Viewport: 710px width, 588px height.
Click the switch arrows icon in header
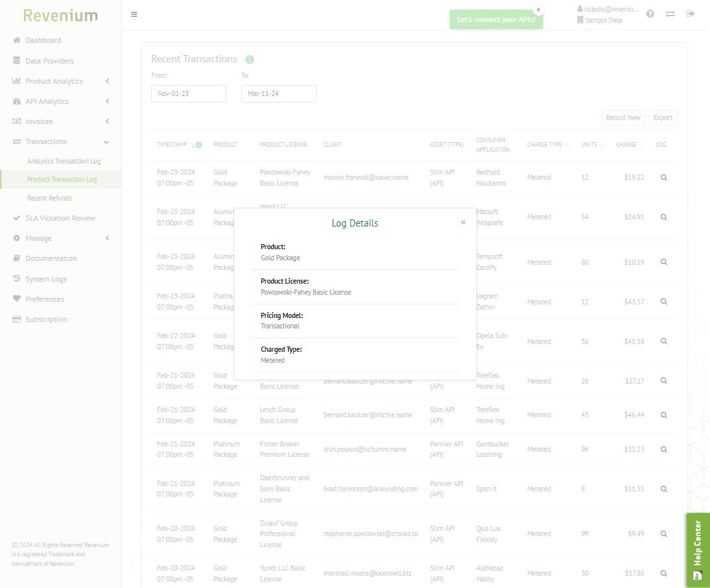coord(670,14)
